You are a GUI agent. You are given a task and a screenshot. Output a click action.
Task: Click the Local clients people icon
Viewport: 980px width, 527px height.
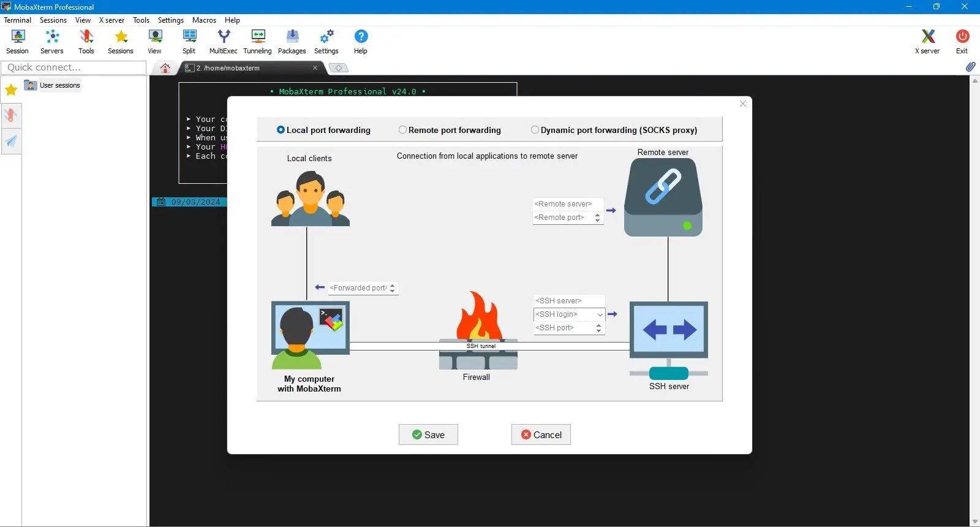coord(311,199)
